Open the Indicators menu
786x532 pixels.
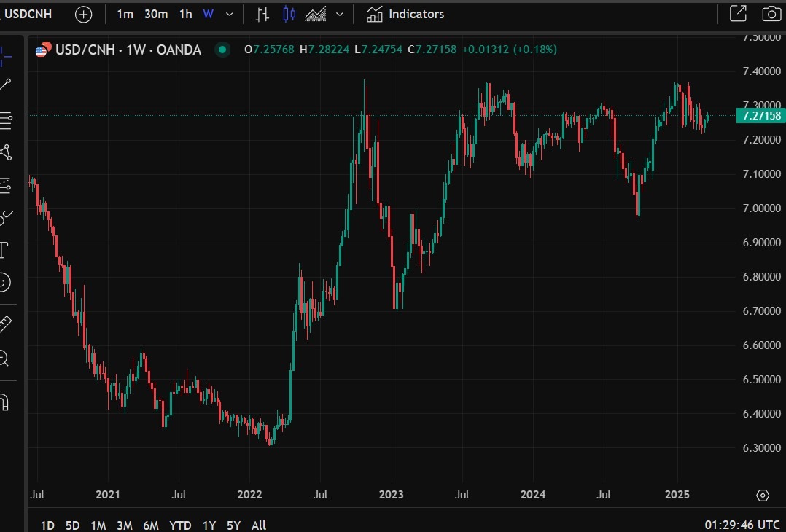[x=405, y=14]
